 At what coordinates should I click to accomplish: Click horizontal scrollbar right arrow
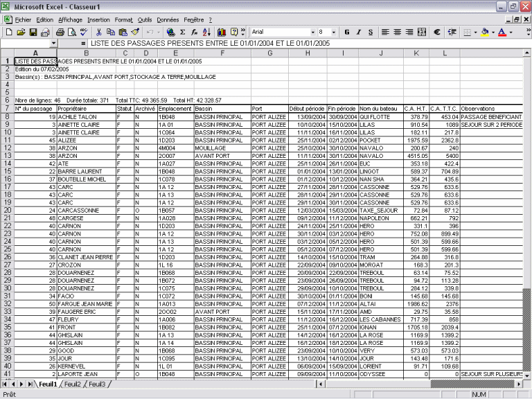pos(519,384)
